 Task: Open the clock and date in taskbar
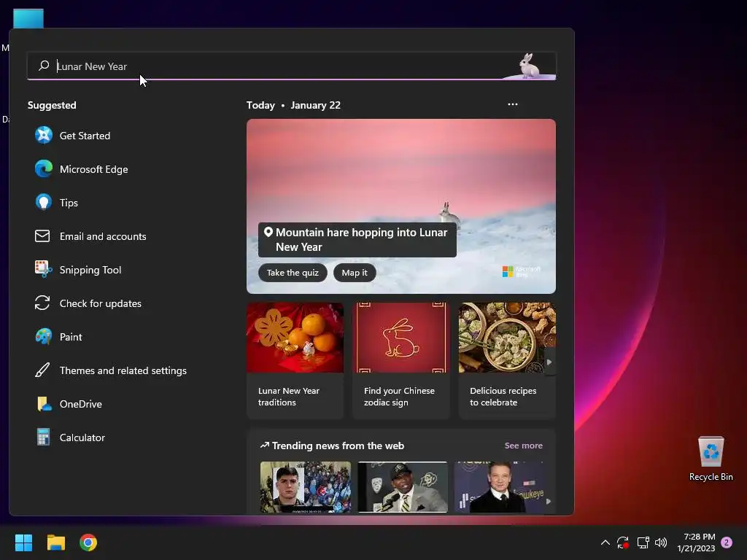coord(695,542)
